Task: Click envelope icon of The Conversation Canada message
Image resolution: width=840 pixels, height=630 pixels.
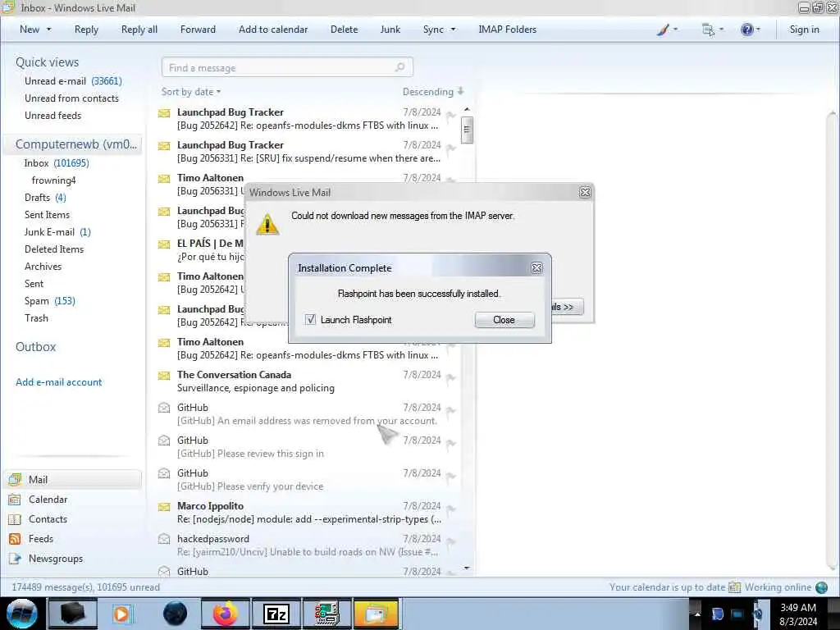Action: 164,376
